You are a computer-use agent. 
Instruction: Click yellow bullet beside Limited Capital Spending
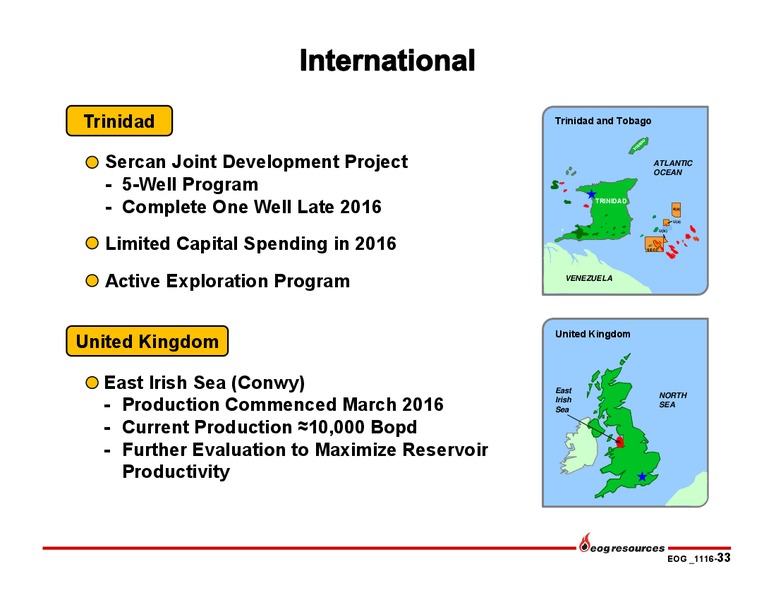point(92,244)
